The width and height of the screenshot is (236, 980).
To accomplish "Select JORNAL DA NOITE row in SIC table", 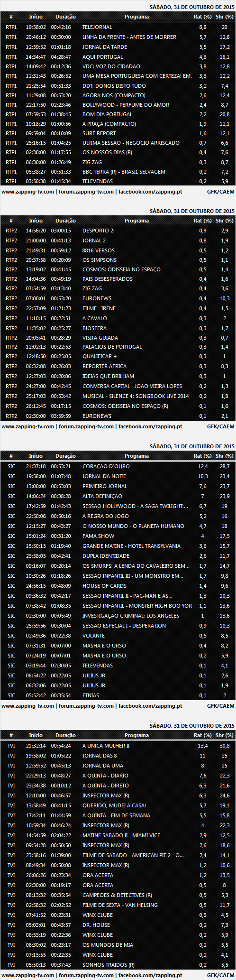I will (x=118, y=476).
